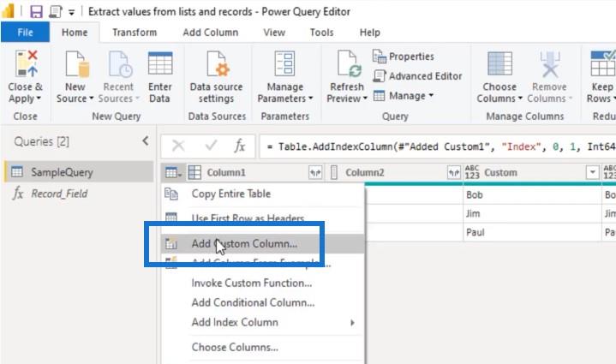Expand Column2 with its expand icon
Screen dimensions: 616x364
coord(454,172)
